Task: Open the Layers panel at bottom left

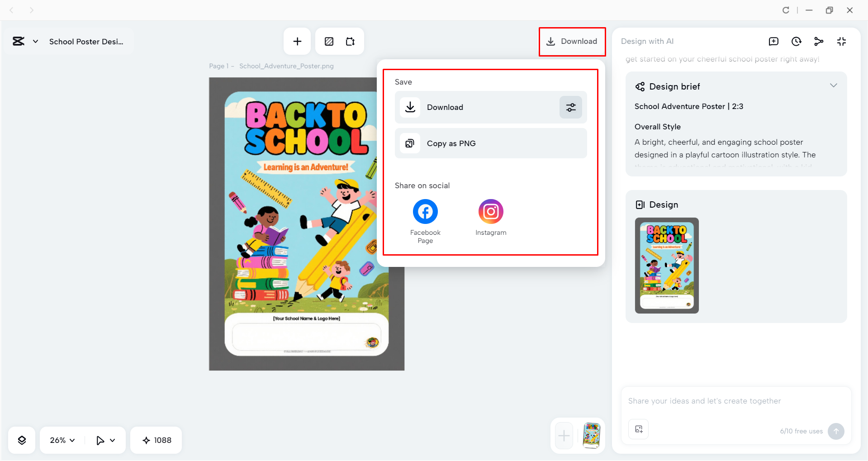Action: (x=21, y=440)
